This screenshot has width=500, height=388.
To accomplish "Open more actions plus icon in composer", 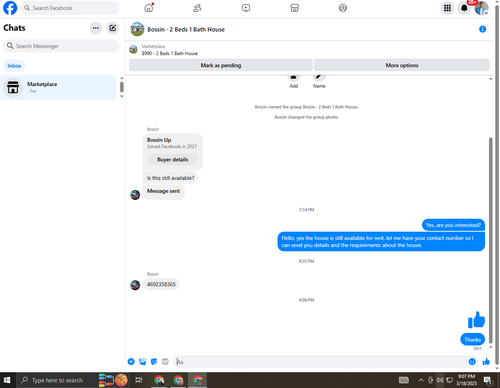I will [x=131, y=362].
